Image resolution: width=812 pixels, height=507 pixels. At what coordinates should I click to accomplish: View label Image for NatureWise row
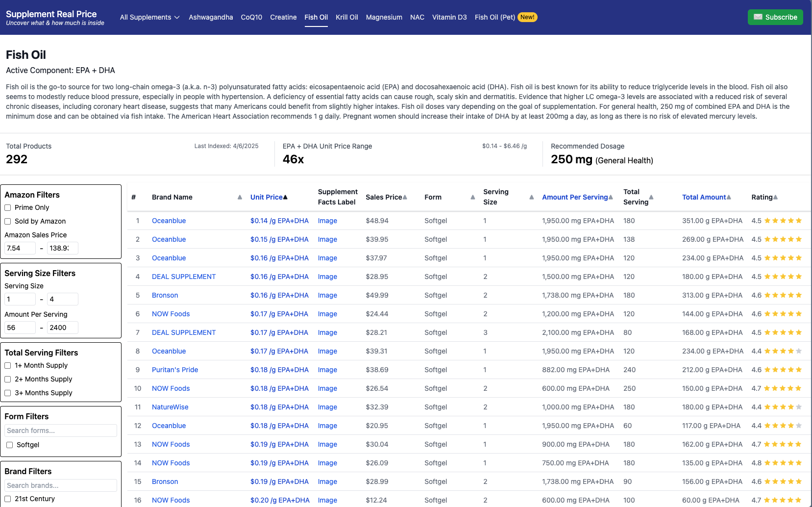point(327,407)
